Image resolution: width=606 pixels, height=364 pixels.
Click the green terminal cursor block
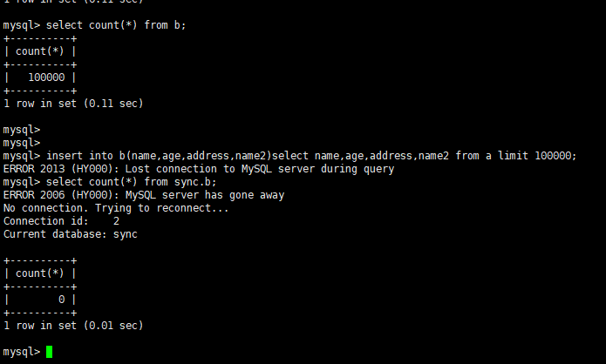(x=49, y=352)
